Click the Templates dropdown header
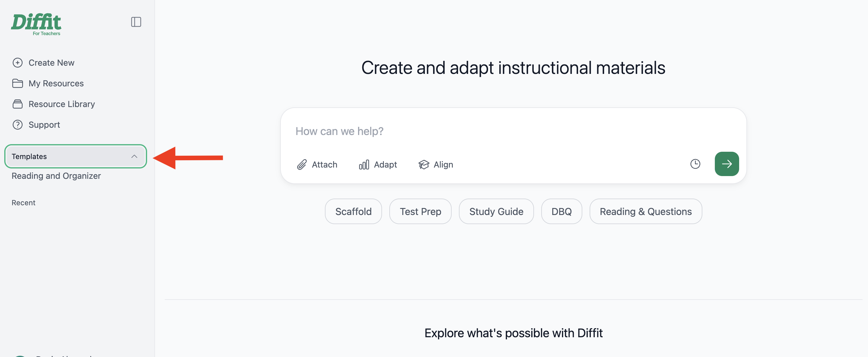868x357 pixels. pos(75,156)
